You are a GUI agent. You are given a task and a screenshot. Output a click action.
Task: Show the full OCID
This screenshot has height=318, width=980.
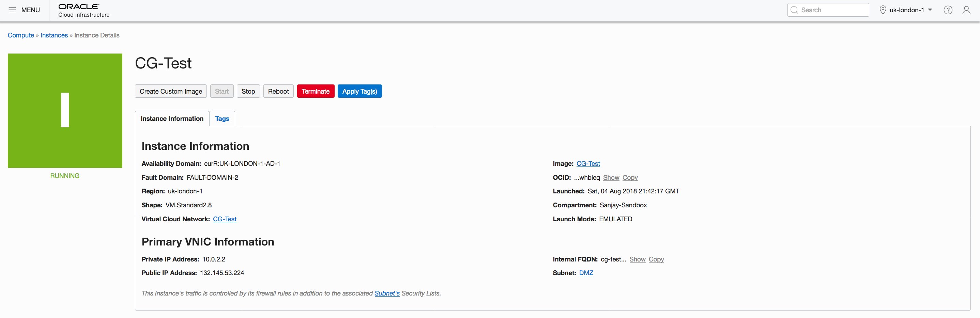pyautogui.click(x=611, y=177)
